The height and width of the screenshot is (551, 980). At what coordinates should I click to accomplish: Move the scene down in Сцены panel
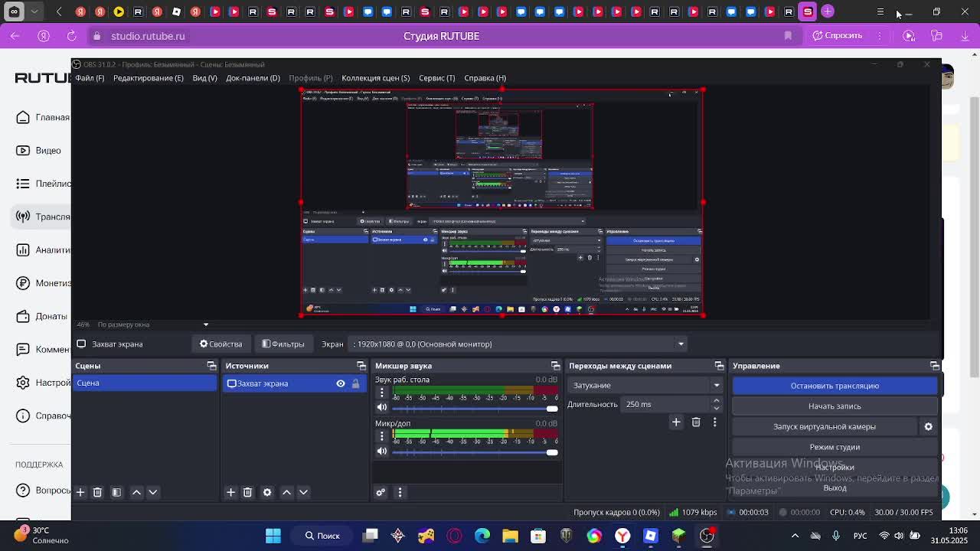click(x=152, y=492)
